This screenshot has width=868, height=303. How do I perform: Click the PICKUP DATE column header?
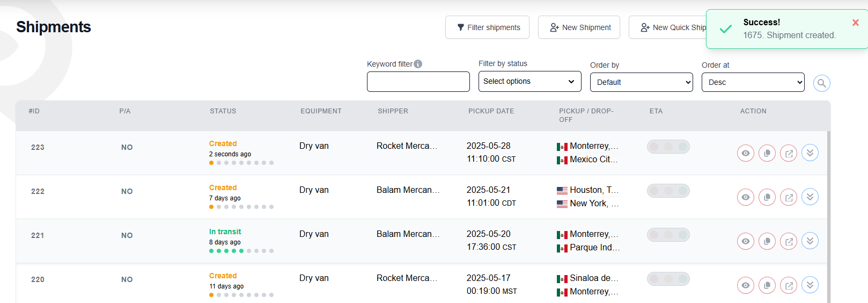point(491,111)
